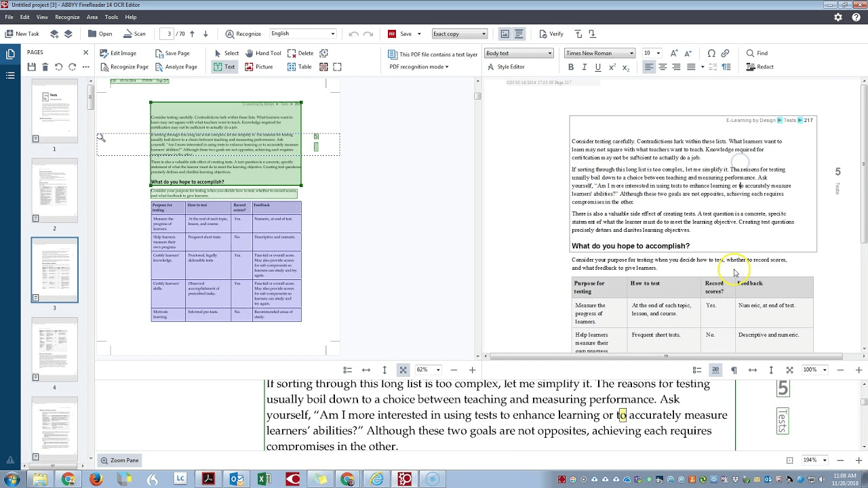The height and width of the screenshot is (488, 868).
Task: Select the Picture area tool
Action: point(258,67)
